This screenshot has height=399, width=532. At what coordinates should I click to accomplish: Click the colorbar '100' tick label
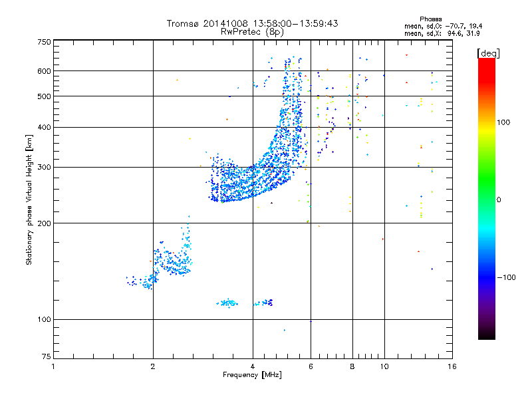(x=503, y=122)
